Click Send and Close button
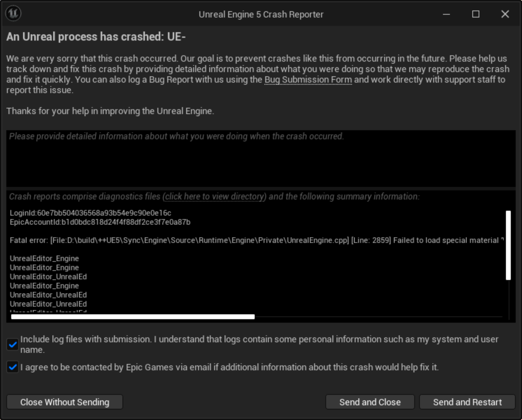This screenshot has width=522, height=420. [370, 402]
